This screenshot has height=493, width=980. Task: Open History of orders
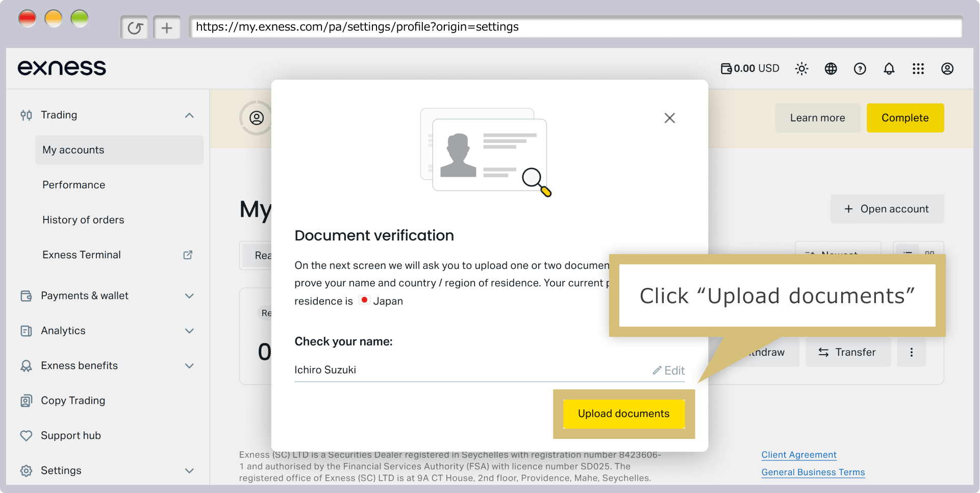[83, 220]
